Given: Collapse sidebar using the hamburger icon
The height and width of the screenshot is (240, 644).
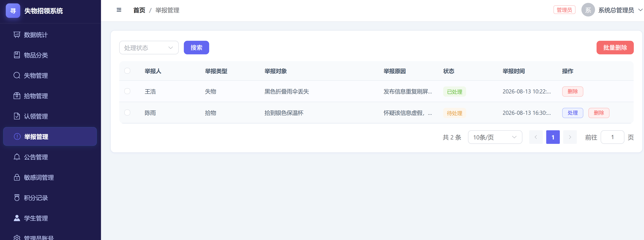Looking at the screenshot, I should [119, 10].
